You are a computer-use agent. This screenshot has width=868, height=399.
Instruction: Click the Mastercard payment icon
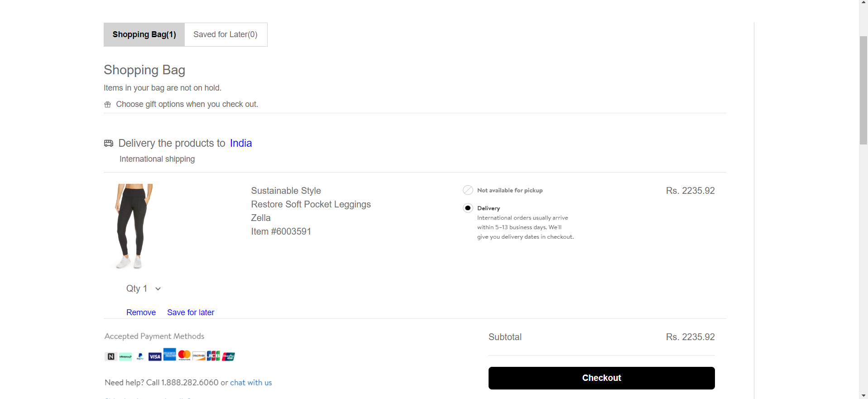pos(184,356)
